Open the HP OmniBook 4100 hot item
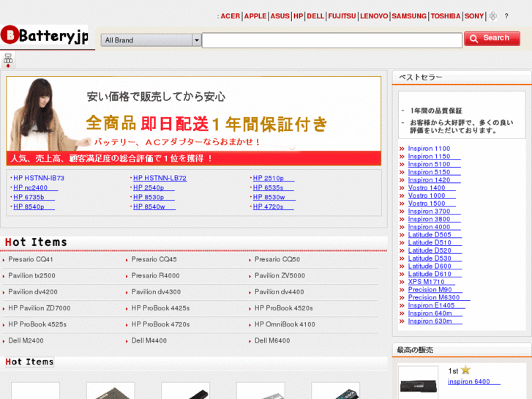Viewport: 532px width, 399px height. [285, 324]
